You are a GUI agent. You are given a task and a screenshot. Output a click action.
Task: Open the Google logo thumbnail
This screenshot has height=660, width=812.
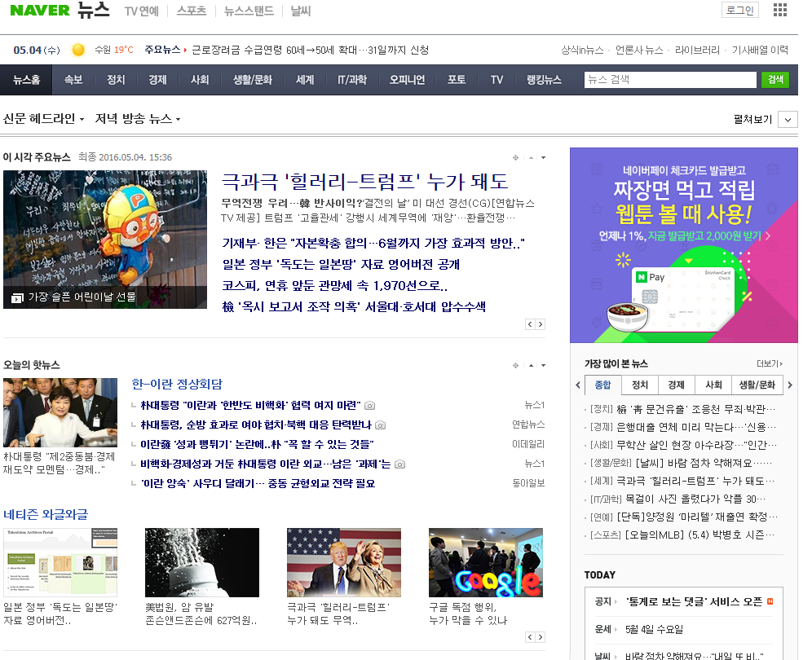tap(486, 563)
